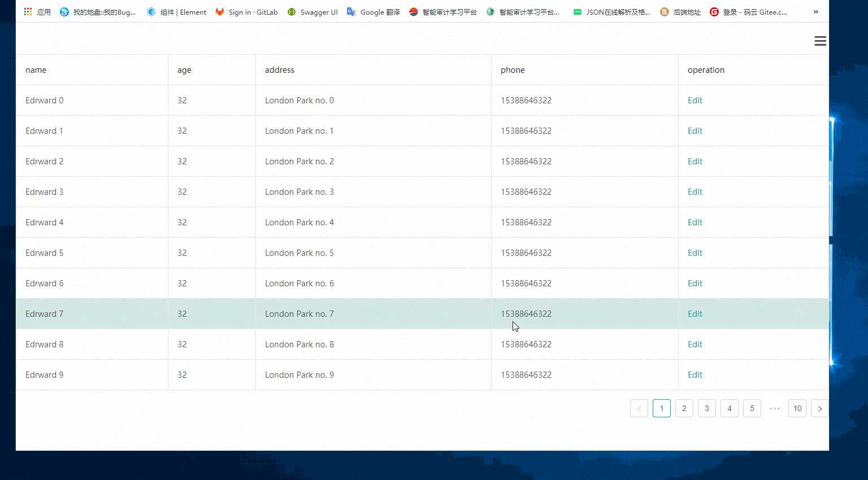
Task: Edit the Edrward 2 row
Action: point(695,162)
